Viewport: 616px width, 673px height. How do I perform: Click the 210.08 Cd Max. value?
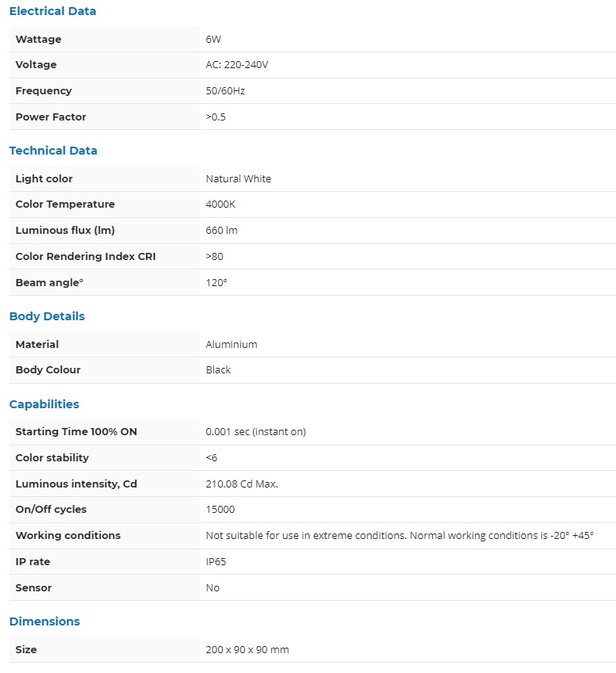pos(242,484)
